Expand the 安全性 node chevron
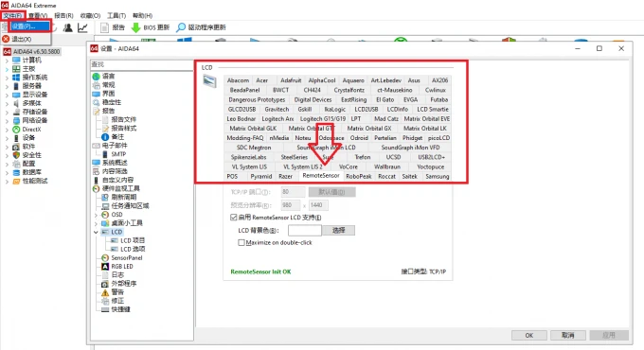Image resolution: width=644 pixels, height=350 pixels. tap(7, 155)
